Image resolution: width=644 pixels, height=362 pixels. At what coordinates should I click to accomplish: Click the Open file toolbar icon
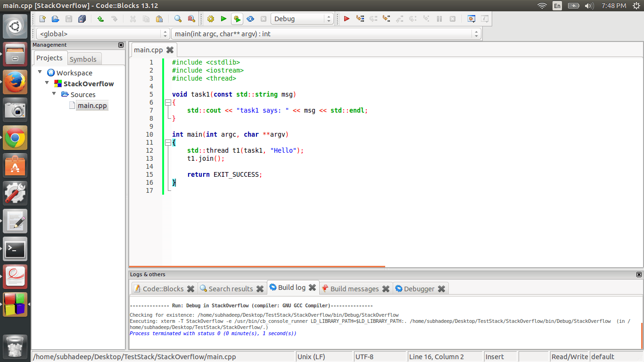click(x=55, y=19)
